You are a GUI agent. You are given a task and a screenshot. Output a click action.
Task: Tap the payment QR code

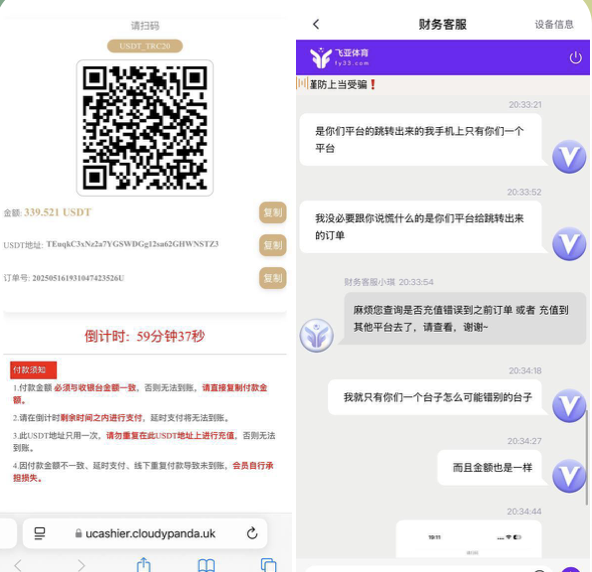pyautogui.click(x=145, y=128)
